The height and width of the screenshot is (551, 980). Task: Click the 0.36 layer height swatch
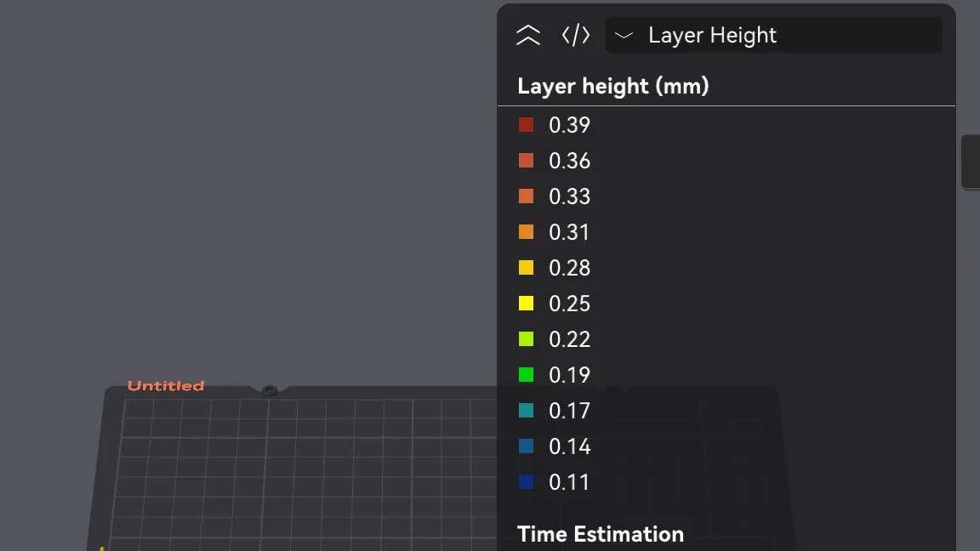coord(527,161)
